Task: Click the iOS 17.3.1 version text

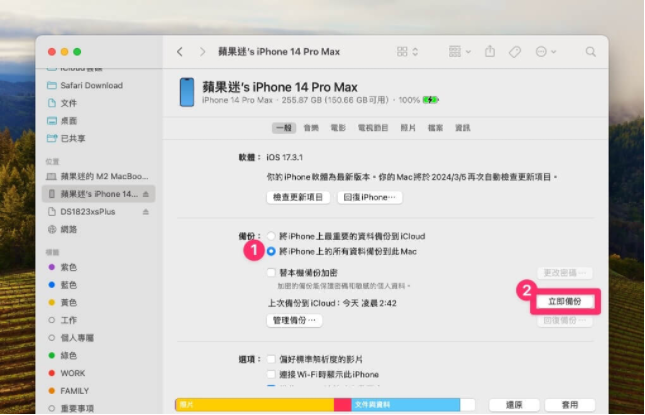Action: [284, 158]
